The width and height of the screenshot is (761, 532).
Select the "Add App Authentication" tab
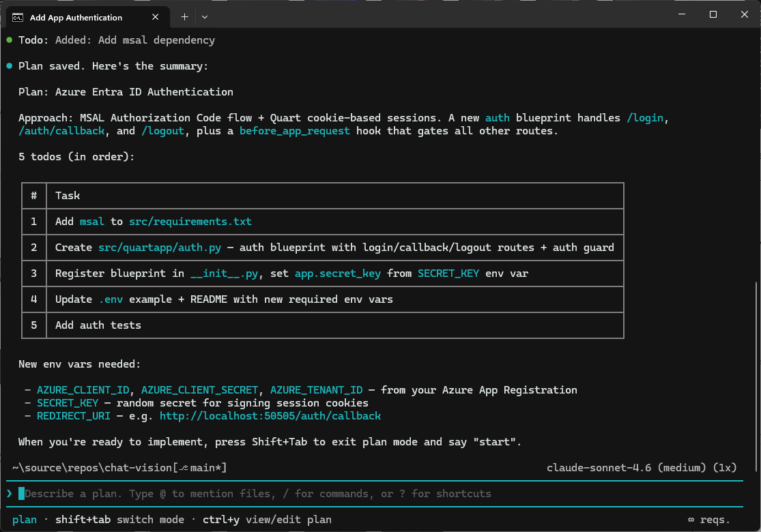tap(75, 16)
